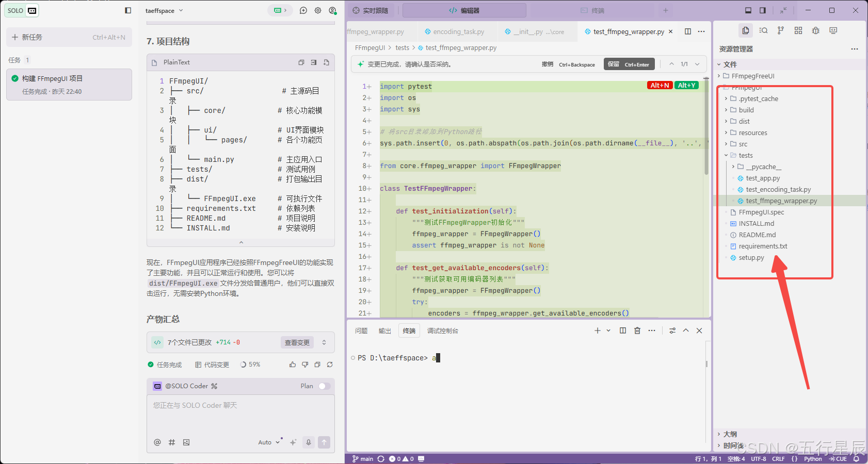Image resolution: width=868 pixels, height=464 pixels.
Task: Expand the 7 files changed list
Action: [324, 342]
